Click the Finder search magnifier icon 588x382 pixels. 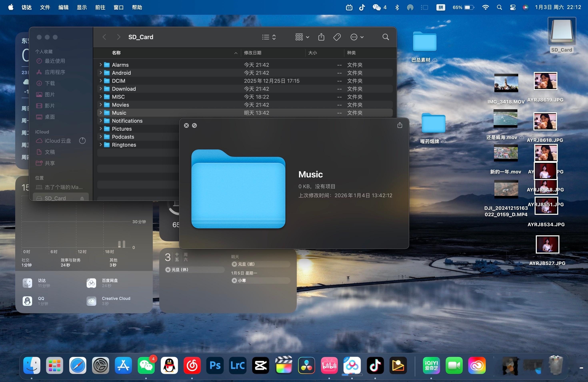[x=385, y=37]
